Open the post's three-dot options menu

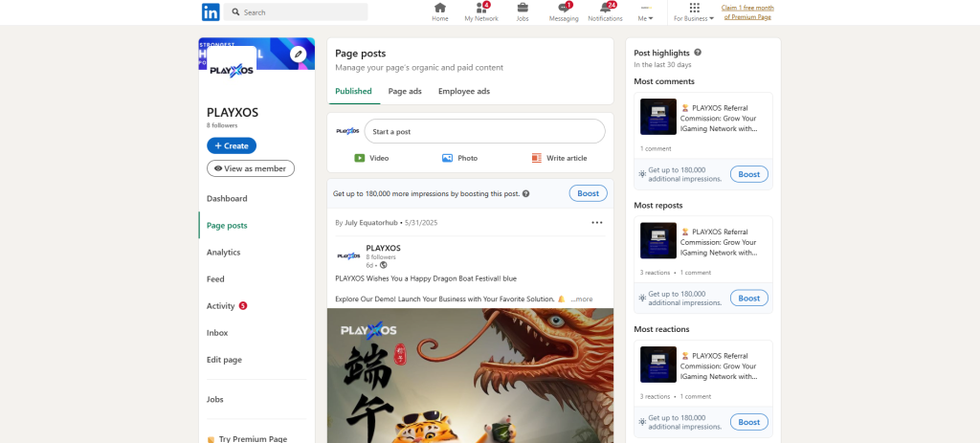click(597, 222)
